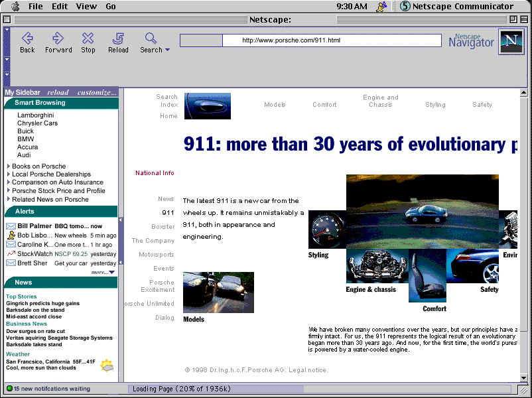
Task: Click the page scroll up arrow
Action: tap(523, 92)
